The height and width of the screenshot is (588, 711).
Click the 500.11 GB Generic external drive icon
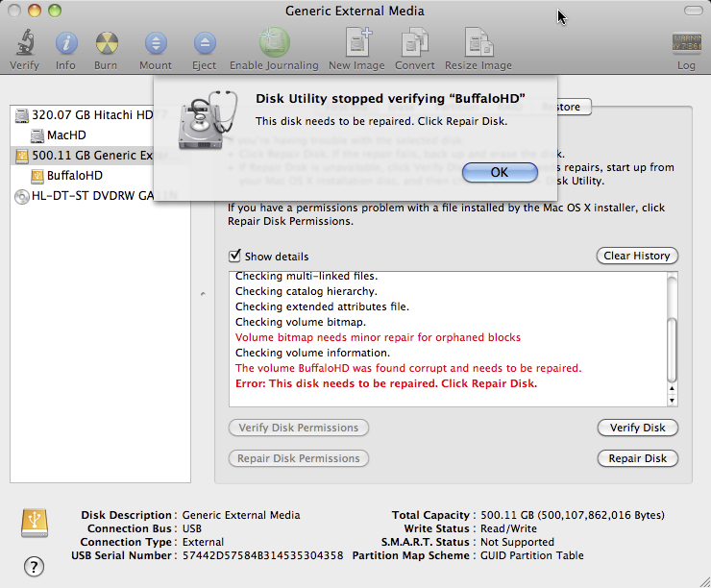pyautogui.click(x=22, y=156)
